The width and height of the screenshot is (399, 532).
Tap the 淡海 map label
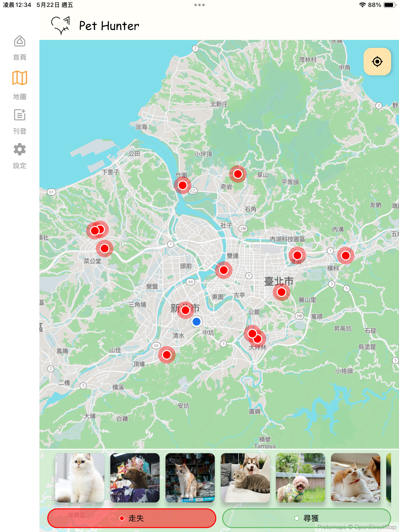141,127
